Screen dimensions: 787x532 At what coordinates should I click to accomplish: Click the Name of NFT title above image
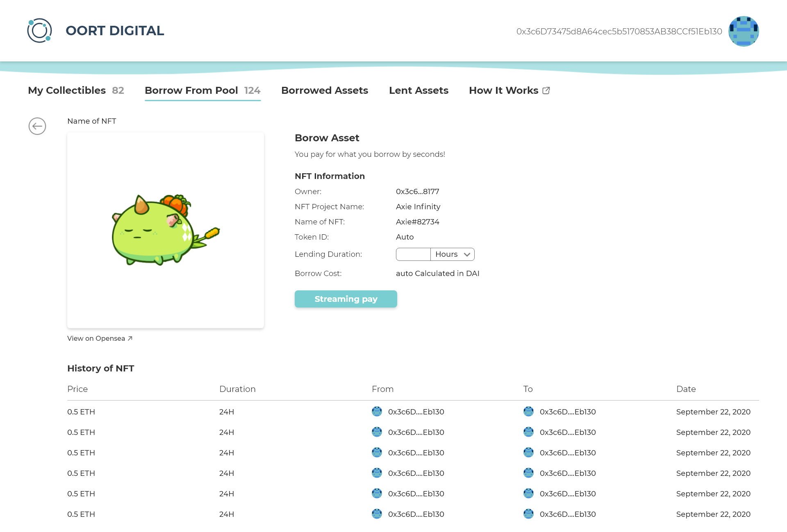click(x=91, y=121)
